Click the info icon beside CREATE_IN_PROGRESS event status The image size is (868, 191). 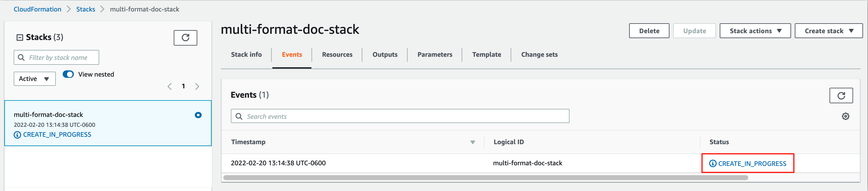[x=713, y=164]
